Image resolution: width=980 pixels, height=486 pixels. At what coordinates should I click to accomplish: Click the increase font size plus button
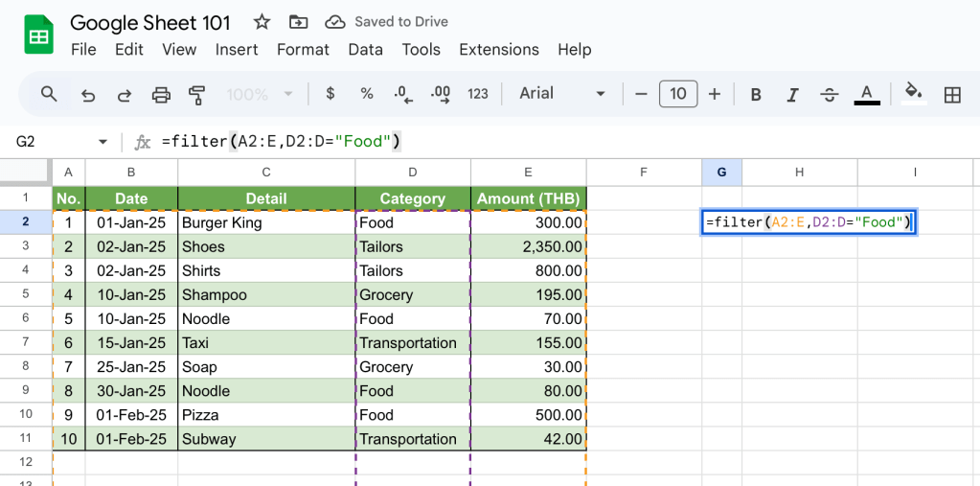715,94
